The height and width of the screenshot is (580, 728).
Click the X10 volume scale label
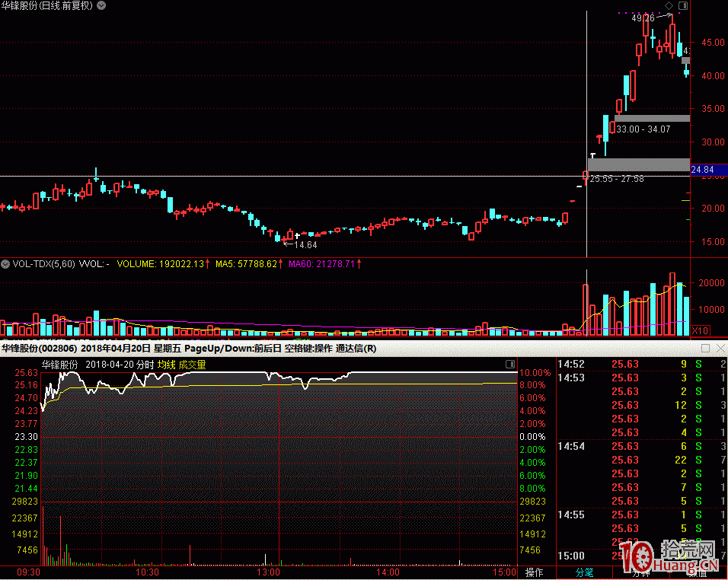click(699, 330)
